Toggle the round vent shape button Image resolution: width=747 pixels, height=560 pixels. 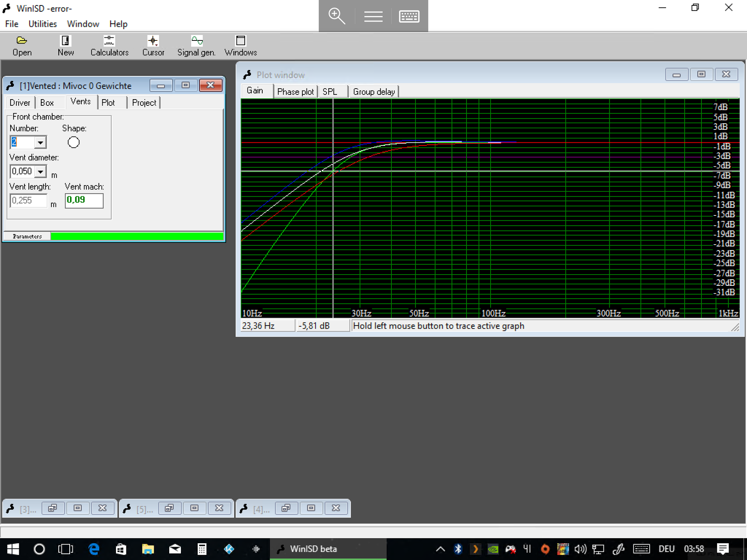(74, 142)
